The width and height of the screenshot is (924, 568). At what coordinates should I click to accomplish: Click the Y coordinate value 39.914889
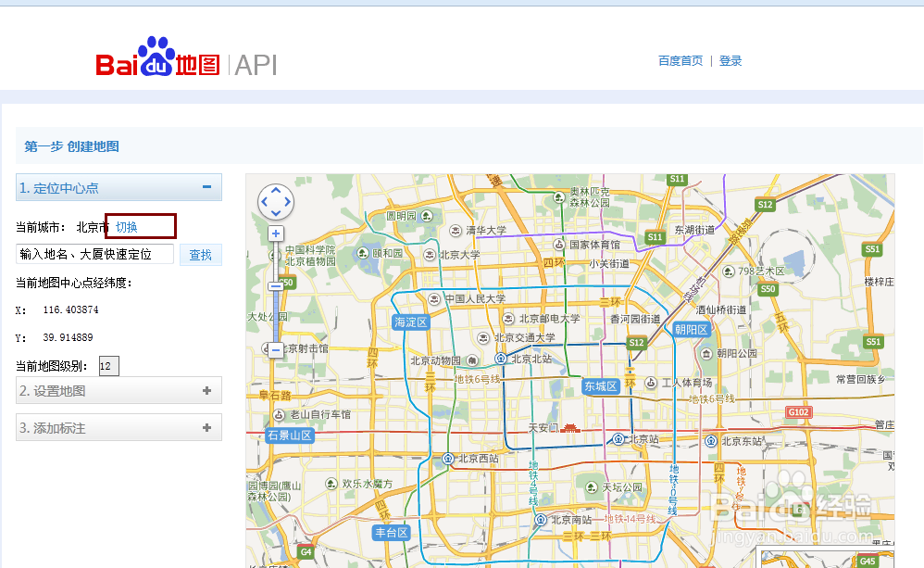pos(68,337)
